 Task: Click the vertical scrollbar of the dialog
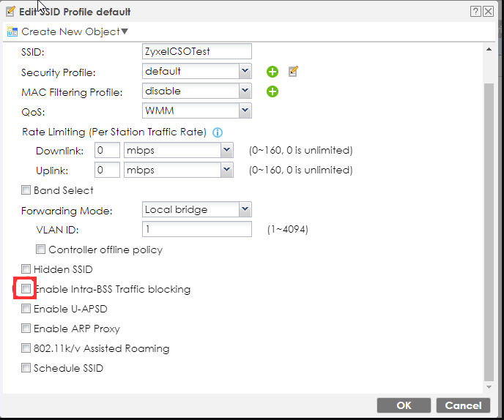pos(489,220)
